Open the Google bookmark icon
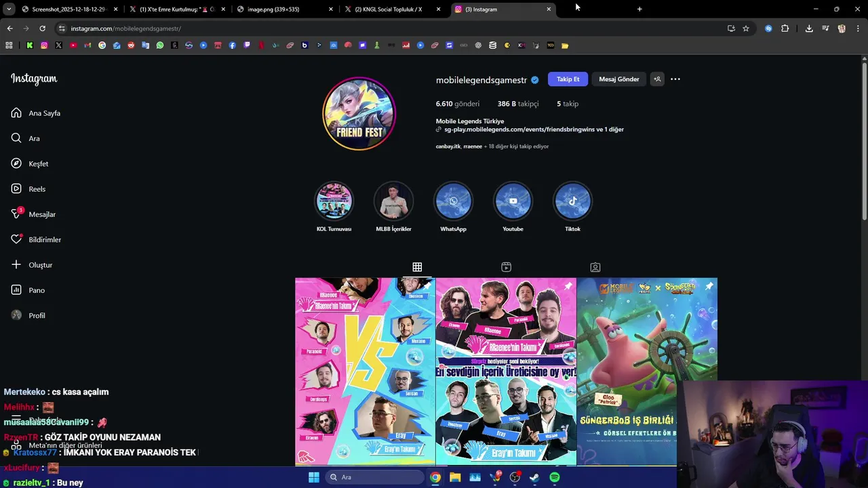 point(102,45)
